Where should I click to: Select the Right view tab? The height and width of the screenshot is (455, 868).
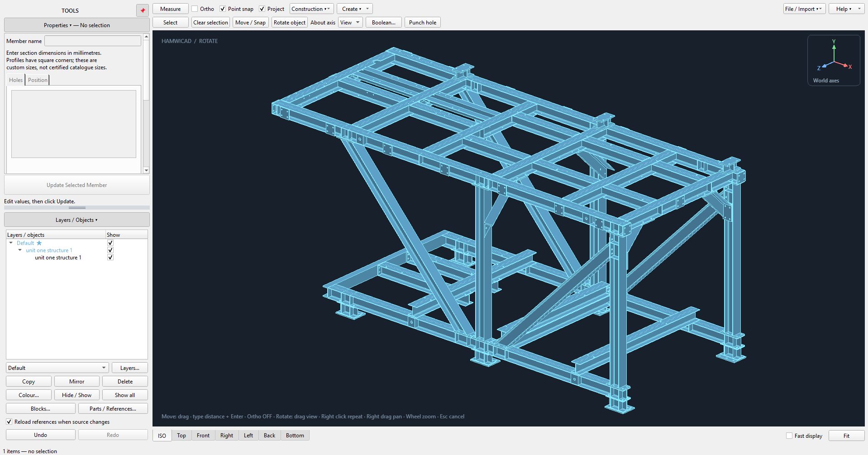point(227,436)
